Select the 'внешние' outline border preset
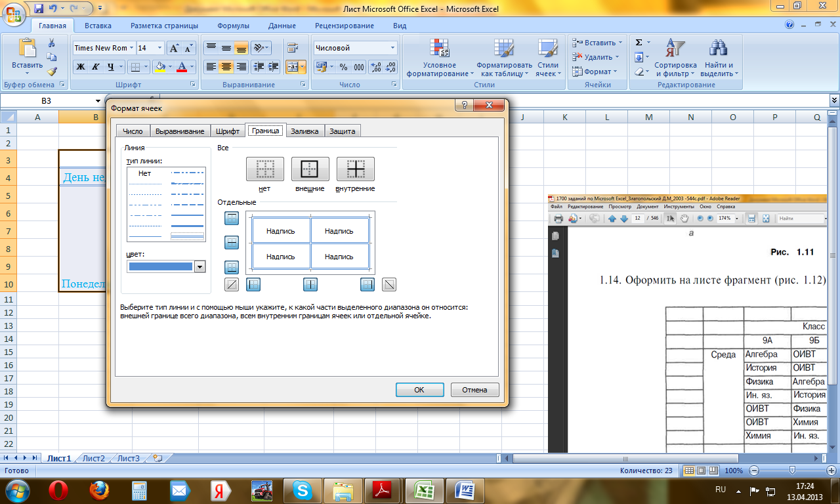The image size is (840, 504). point(310,169)
